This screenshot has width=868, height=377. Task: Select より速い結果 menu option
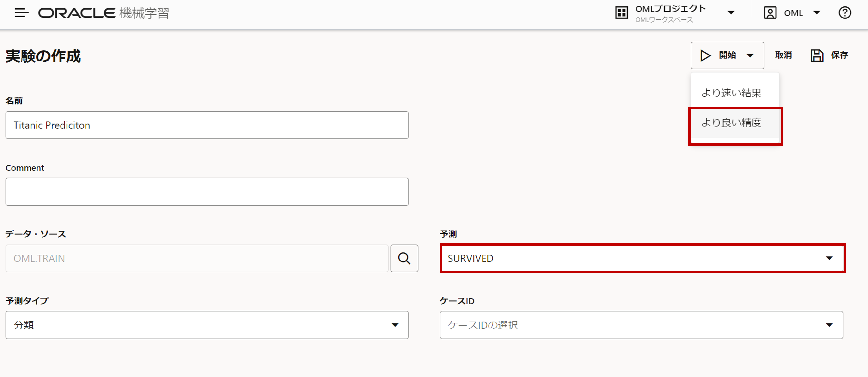point(731,93)
